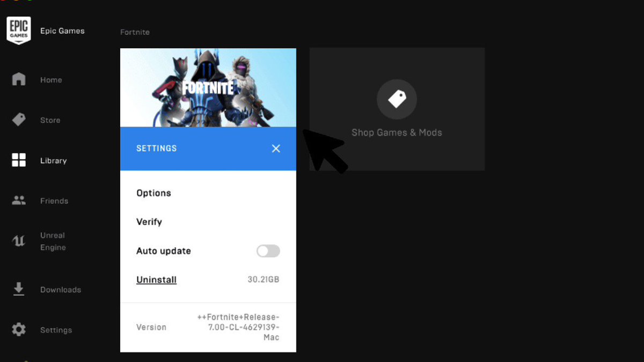Click the Auto update label
Viewport: 644px width, 362px height.
[x=164, y=251]
